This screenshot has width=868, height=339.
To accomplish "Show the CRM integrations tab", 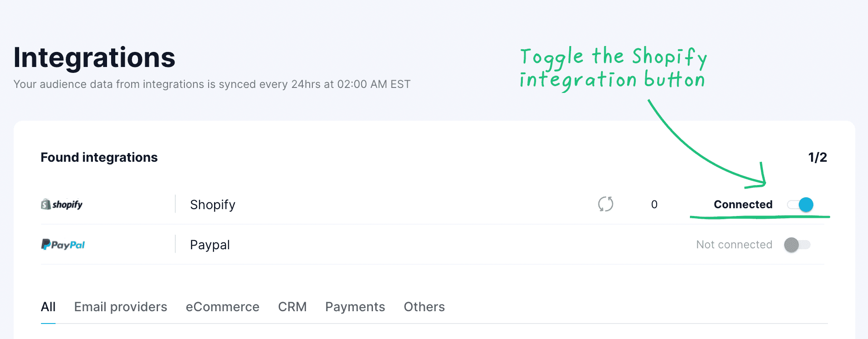I will pyautogui.click(x=292, y=307).
